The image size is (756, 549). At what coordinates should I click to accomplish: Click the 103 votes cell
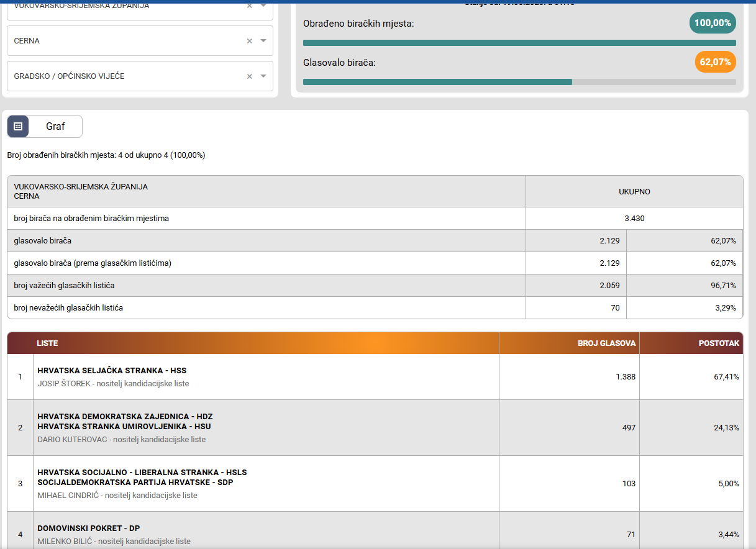569,484
